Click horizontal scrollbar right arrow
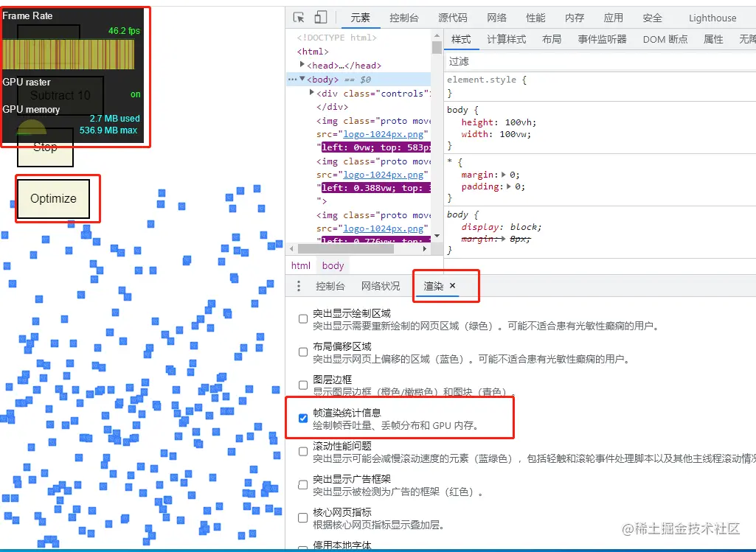 (425, 248)
